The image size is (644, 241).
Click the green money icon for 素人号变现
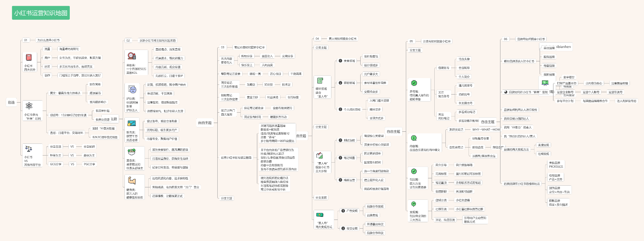point(320,215)
